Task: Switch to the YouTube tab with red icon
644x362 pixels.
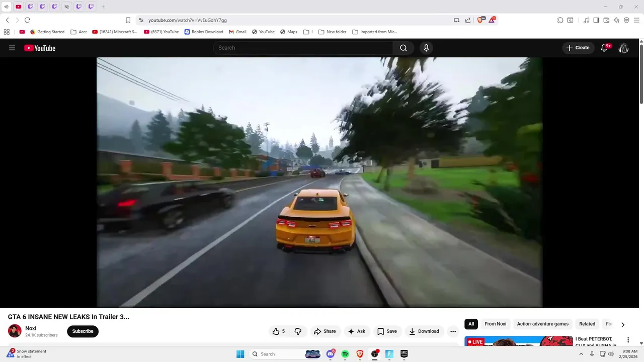Action: pyautogui.click(x=19, y=7)
